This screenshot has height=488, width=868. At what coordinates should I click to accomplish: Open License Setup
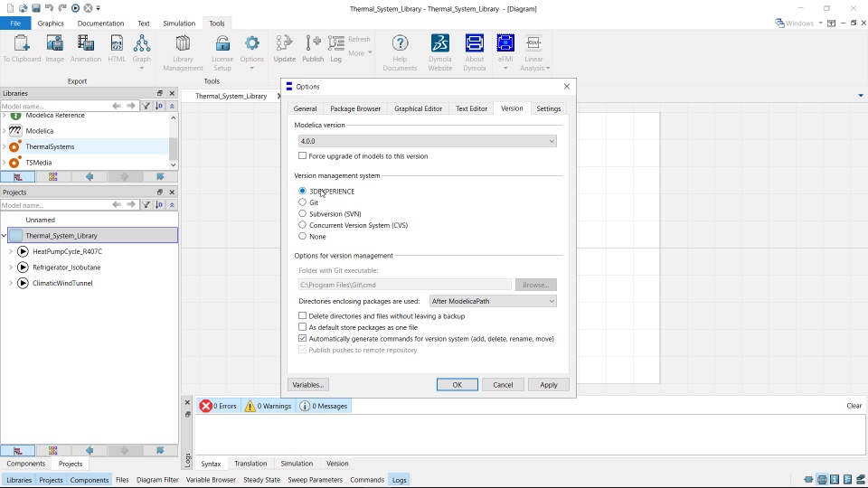222,43
